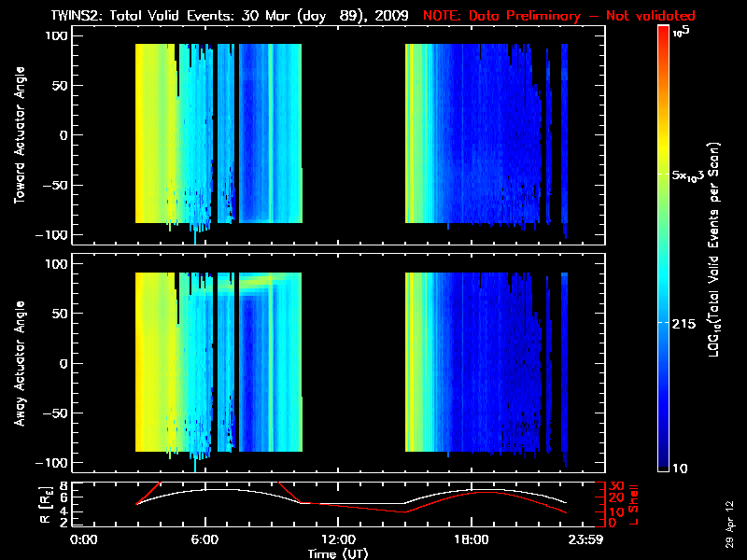Click the red 'Data Preliminary' note text
This screenshot has width=747, height=560.
click(x=572, y=17)
